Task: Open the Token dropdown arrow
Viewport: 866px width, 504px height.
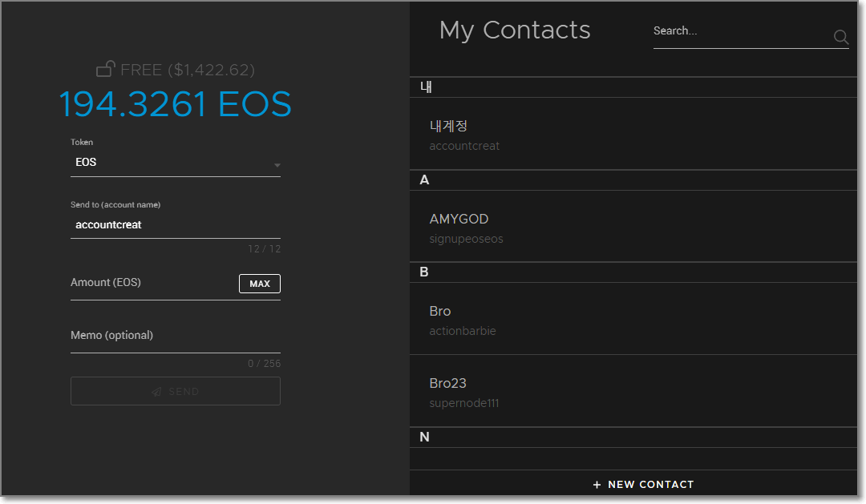Action: click(x=277, y=165)
